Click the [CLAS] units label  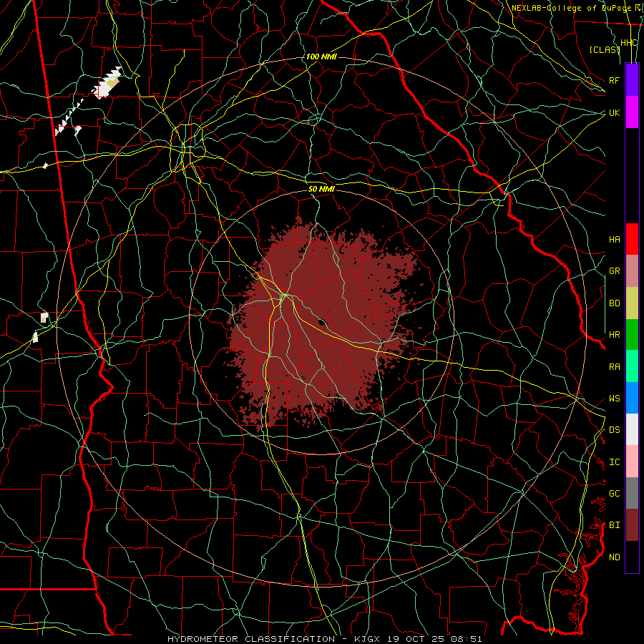(605, 49)
